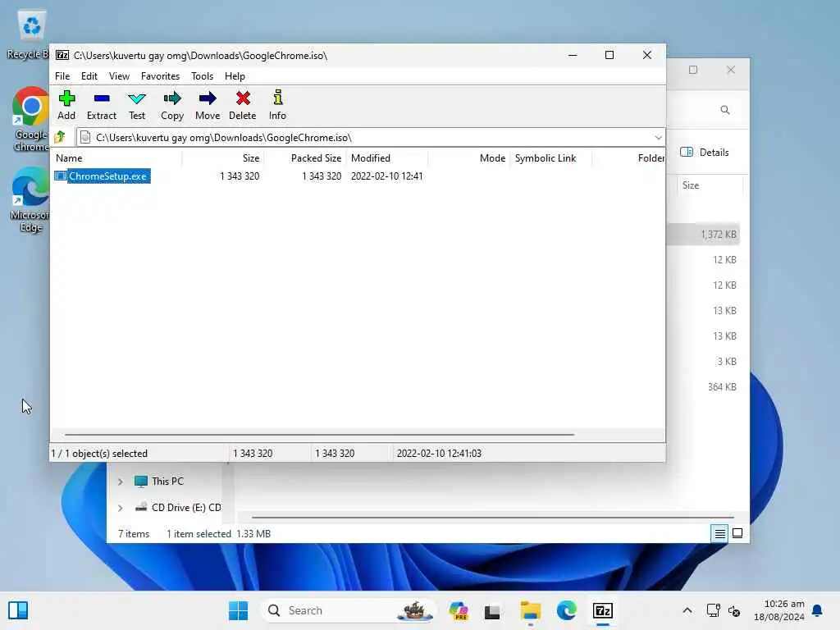Viewport: 840px width, 630px height.
Task: Open the Favorites menu
Action: click(x=160, y=76)
